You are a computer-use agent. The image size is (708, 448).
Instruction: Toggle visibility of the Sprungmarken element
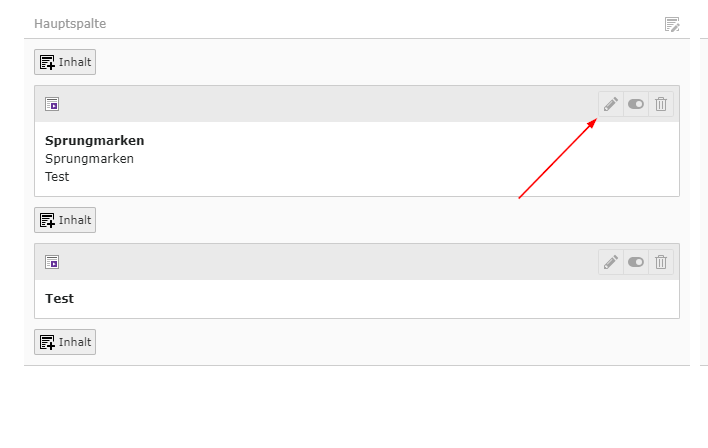click(x=636, y=104)
